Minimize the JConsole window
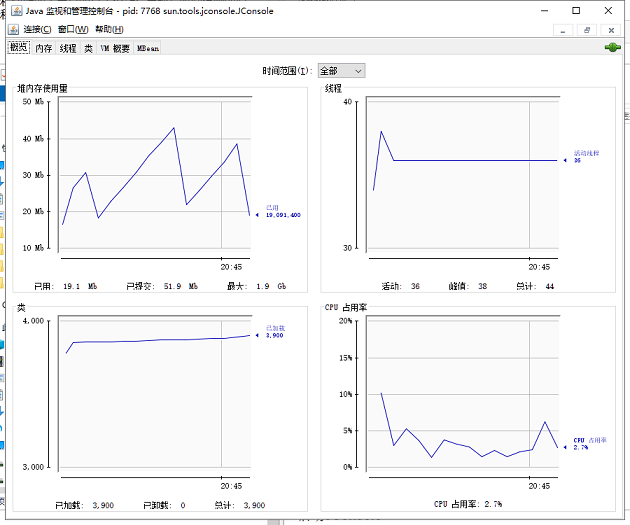This screenshot has width=630, height=525. 542,10
